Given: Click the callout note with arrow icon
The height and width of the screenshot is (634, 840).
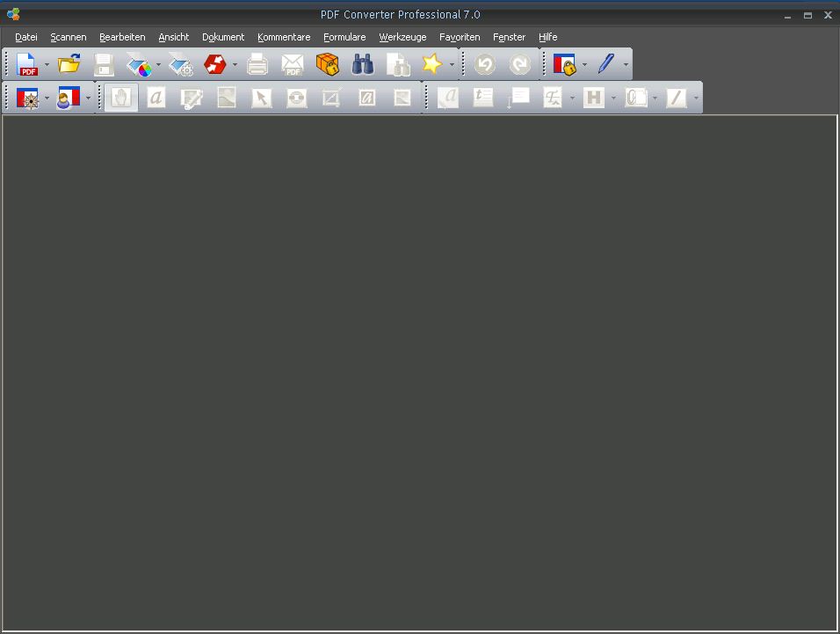Looking at the screenshot, I should 518,98.
